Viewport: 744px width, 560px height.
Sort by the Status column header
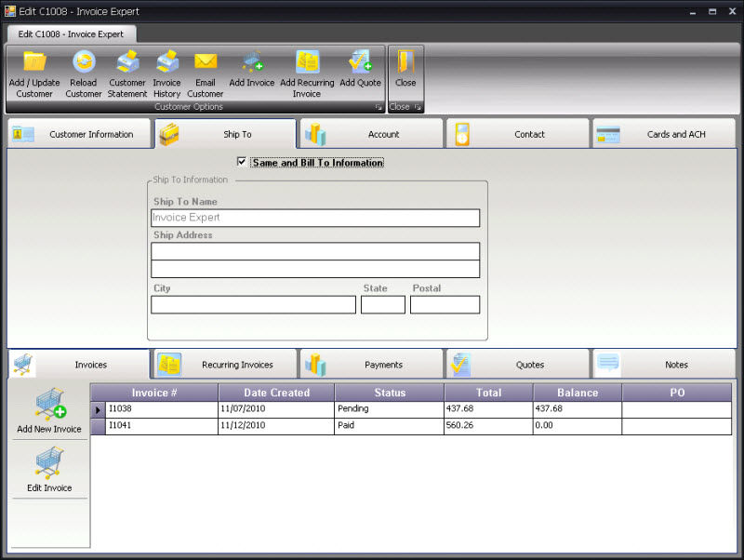coord(390,393)
